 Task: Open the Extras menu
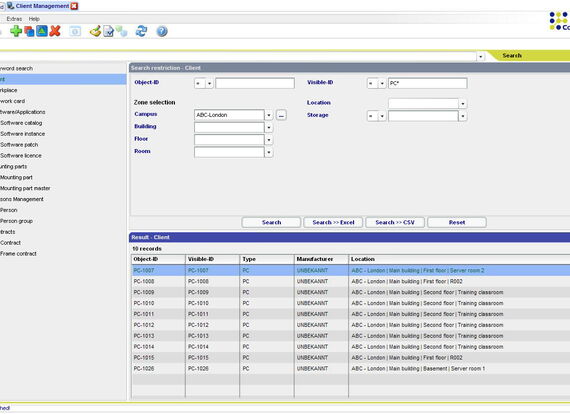14,19
